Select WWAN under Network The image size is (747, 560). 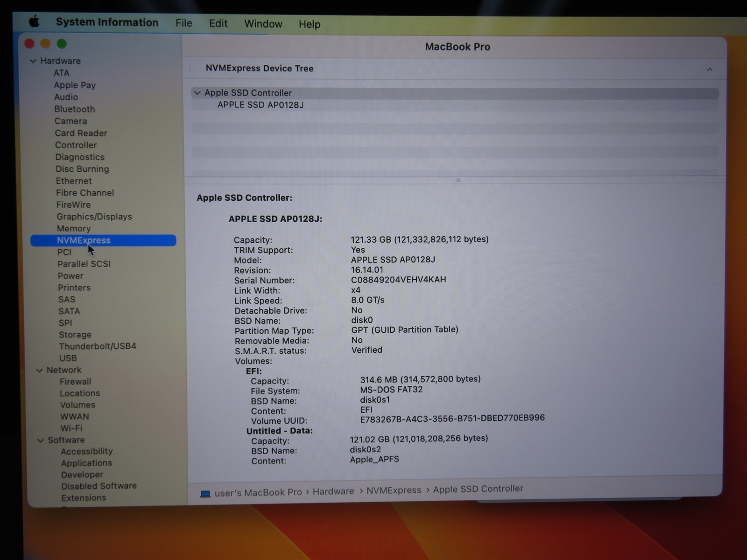(x=75, y=417)
